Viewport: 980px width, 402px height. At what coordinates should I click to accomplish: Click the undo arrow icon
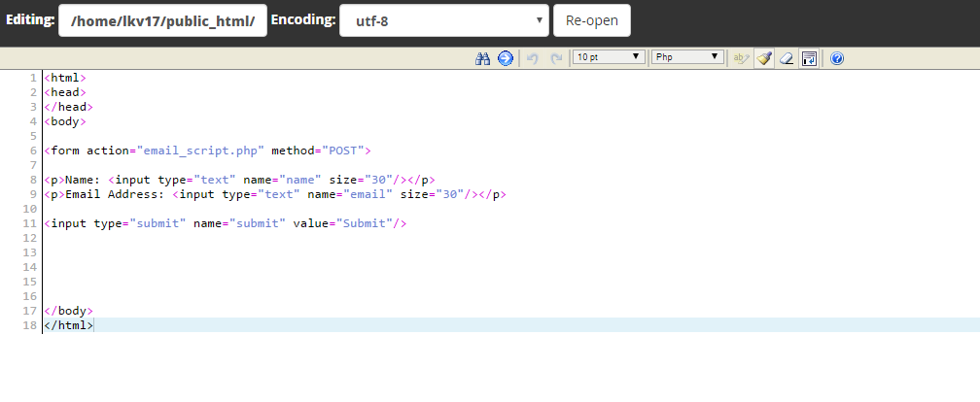coord(533,58)
